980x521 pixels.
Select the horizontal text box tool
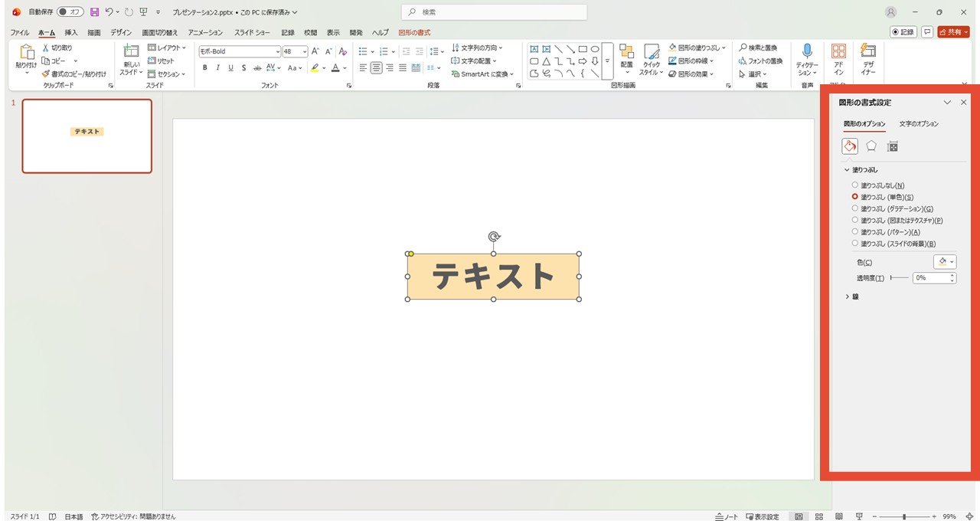tap(534, 49)
